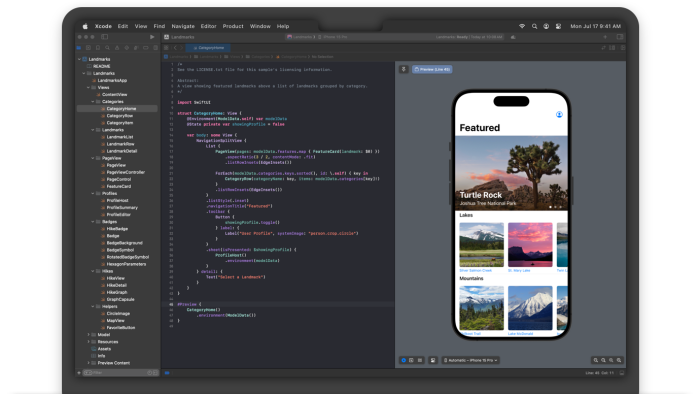Open the Test navigator diamond icon
700x394 pixels.
(126, 48)
